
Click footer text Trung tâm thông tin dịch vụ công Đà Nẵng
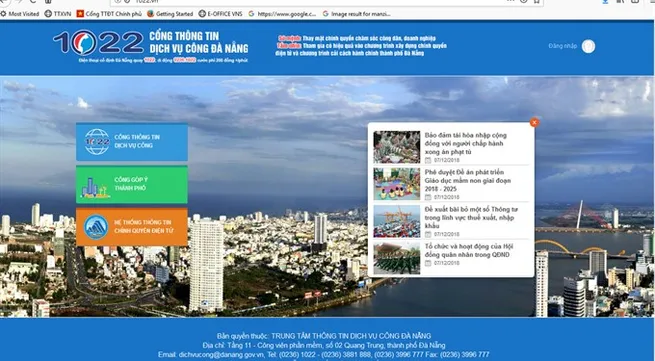(351, 336)
